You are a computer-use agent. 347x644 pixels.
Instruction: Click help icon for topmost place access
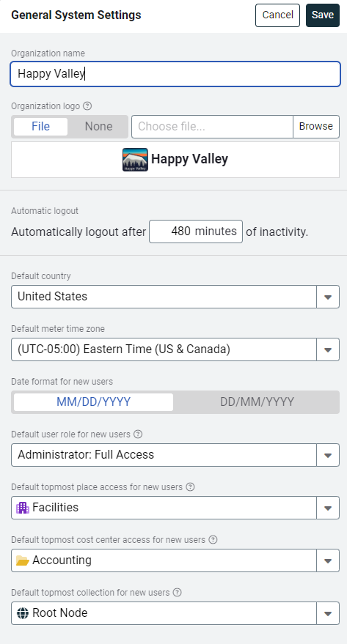pos(190,487)
